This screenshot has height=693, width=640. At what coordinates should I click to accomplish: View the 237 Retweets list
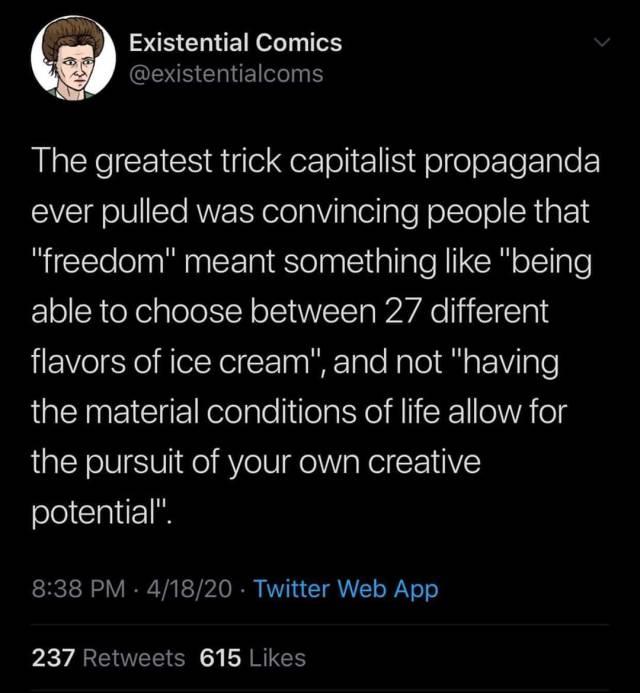[x=108, y=658]
